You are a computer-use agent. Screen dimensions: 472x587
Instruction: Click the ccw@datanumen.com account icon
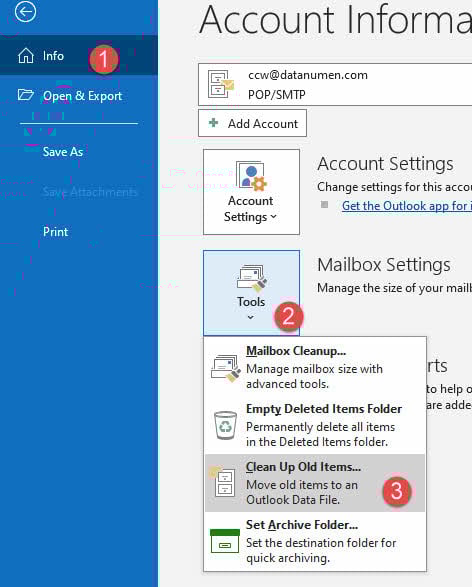tap(221, 85)
